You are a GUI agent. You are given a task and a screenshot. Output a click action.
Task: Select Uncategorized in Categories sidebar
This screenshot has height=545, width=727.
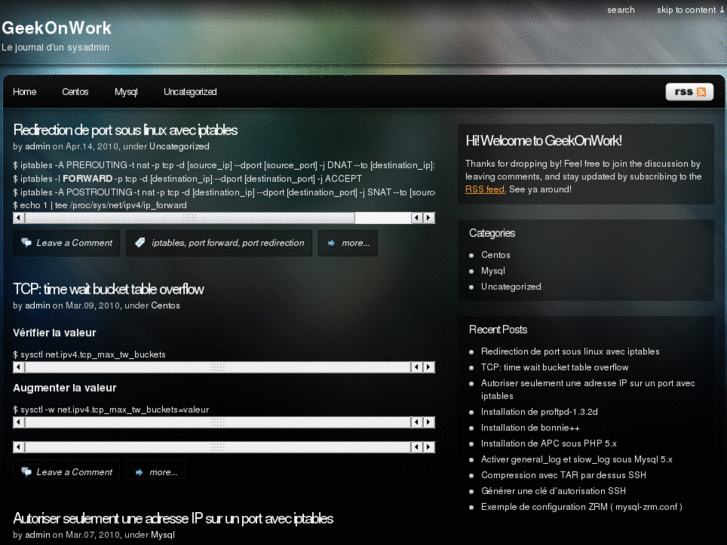(x=511, y=287)
